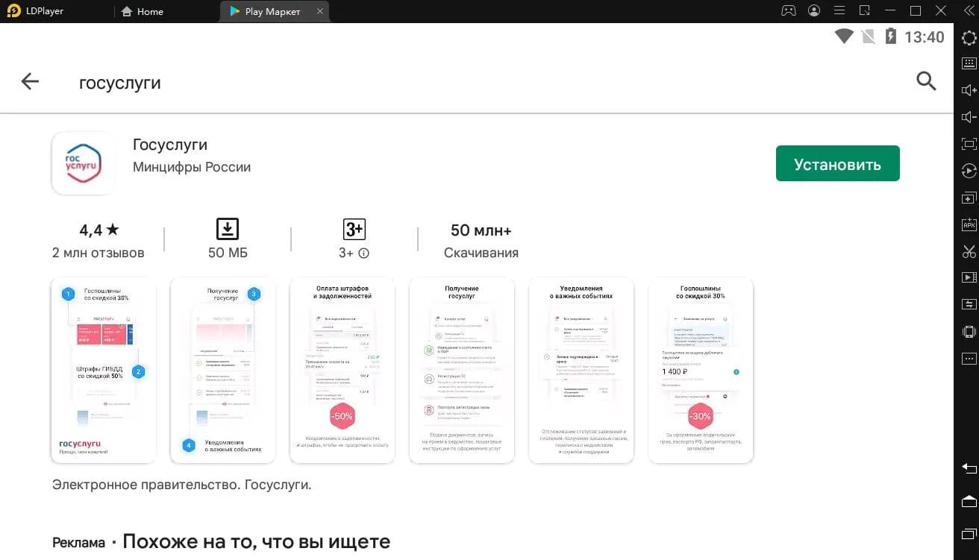Take a screenshot with scissors icon
979x560 pixels.
tap(969, 251)
